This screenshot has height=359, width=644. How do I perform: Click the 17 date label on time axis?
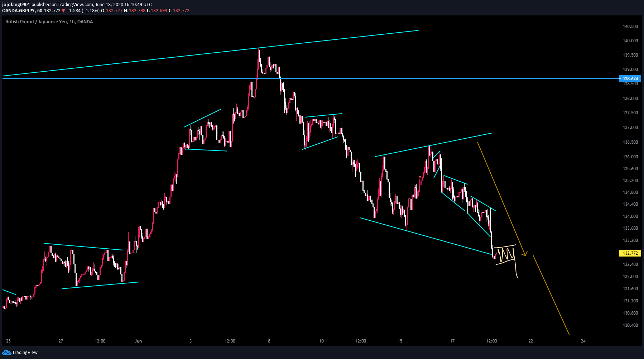[x=452, y=341]
